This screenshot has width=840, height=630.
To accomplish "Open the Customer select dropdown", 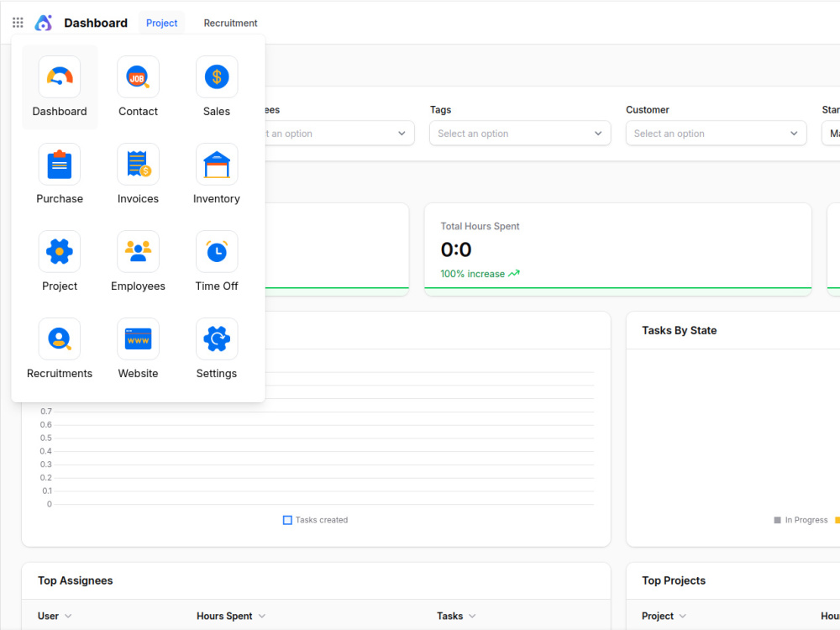I will (716, 134).
